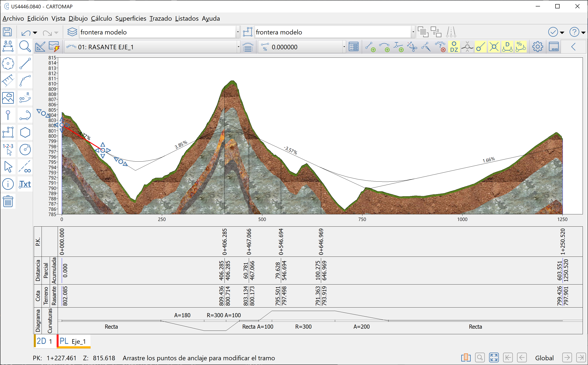Click the Global view label

544,358
